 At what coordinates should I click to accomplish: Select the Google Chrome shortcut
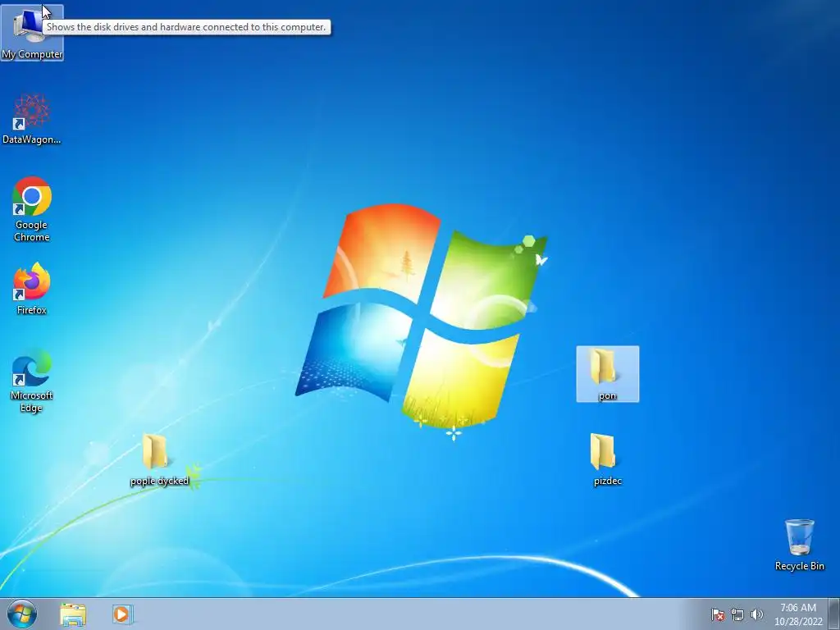coord(32,209)
